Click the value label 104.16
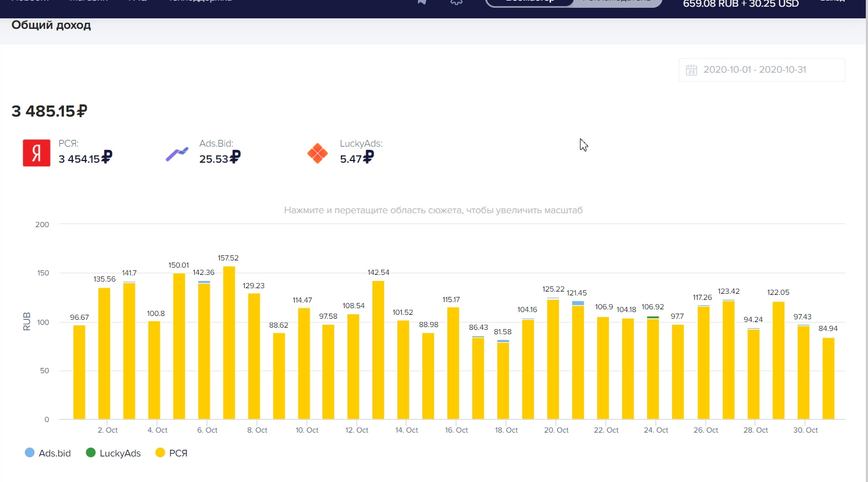Screen dimensions: 868x482 tap(527, 310)
